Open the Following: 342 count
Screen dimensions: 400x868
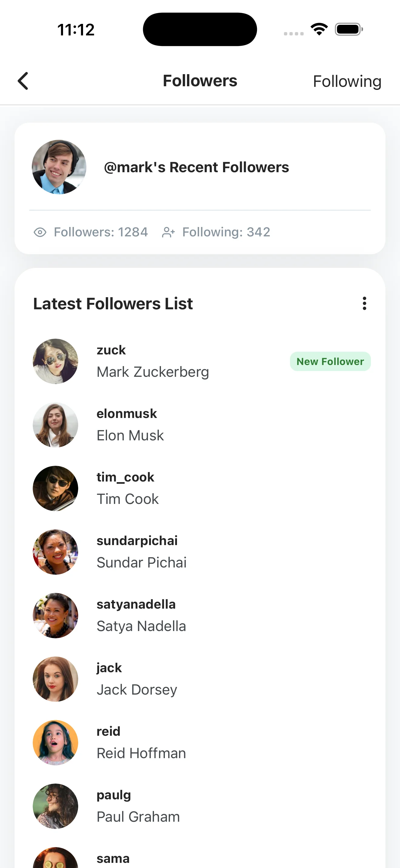coord(226,232)
